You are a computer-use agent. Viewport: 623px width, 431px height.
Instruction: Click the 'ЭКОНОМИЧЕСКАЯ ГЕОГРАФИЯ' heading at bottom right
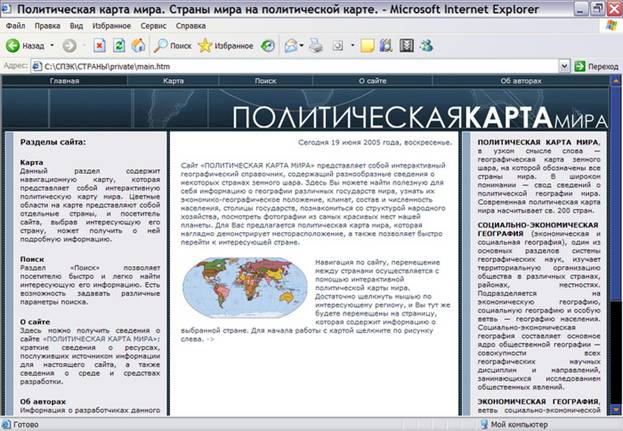538,401
